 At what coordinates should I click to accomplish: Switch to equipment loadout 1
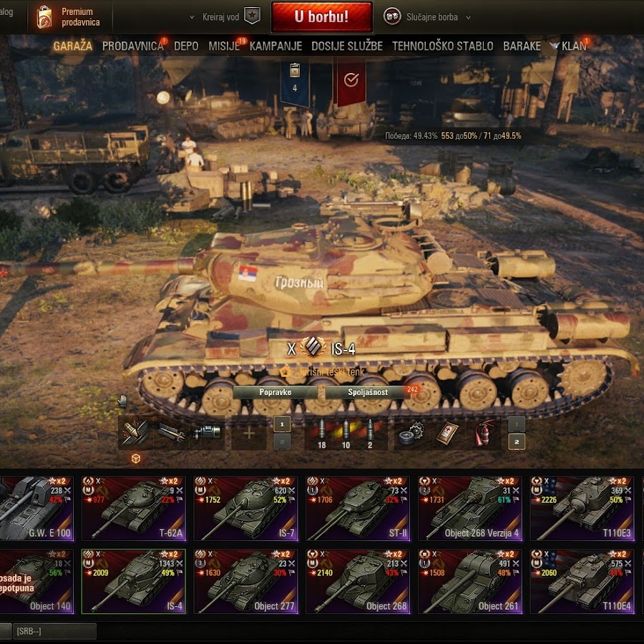(282, 424)
